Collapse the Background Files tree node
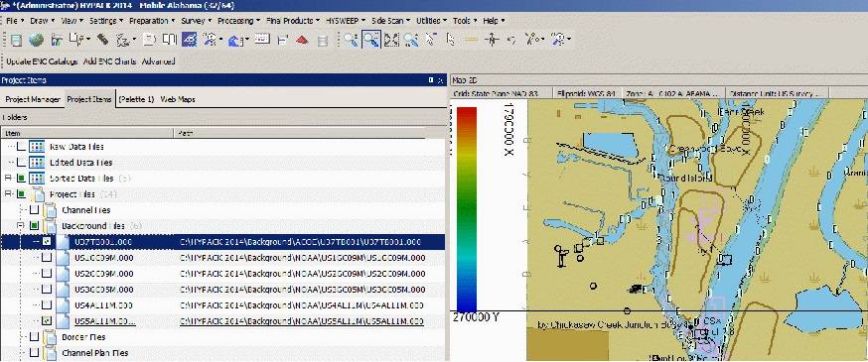Image resolution: width=868 pixels, height=362 pixels. click(x=21, y=225)
